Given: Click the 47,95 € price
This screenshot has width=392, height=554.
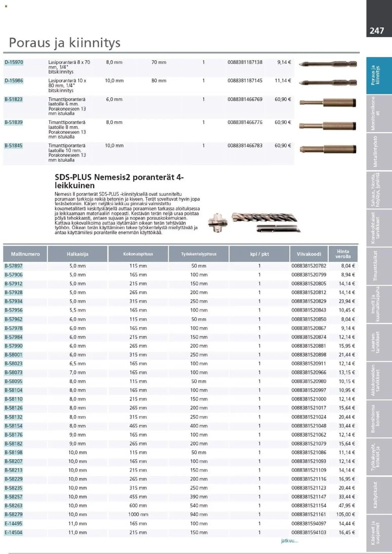Looking at the screenshot, I should [x=347, y=505].
